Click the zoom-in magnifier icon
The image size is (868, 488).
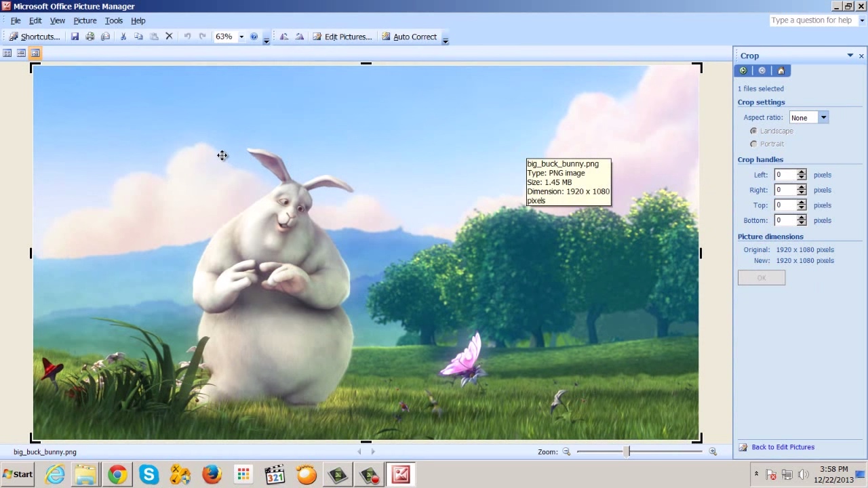pyautogui.click(x=713, y=451)
